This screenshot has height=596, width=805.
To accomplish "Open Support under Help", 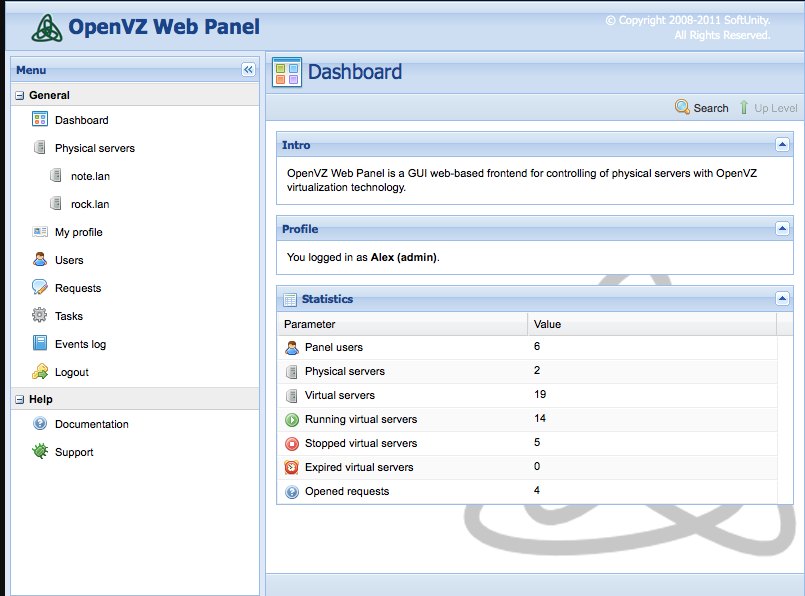I will [74, 452].
